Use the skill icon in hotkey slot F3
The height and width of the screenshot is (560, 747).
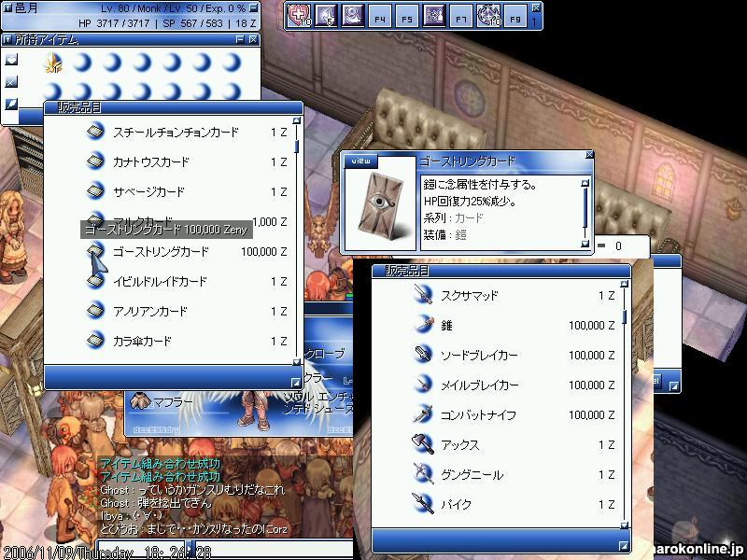[x=353, y=16]
